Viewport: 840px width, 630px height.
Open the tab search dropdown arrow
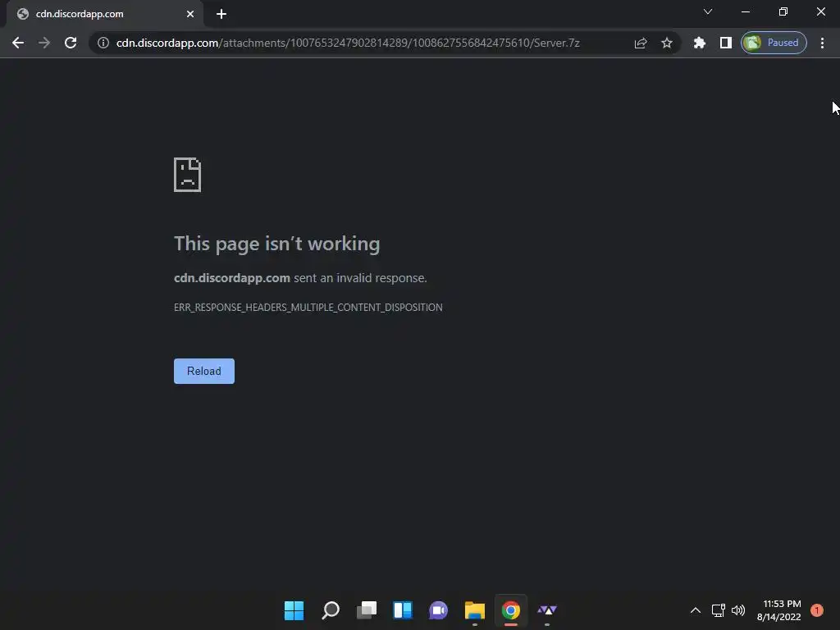click(x=708, y=11)
